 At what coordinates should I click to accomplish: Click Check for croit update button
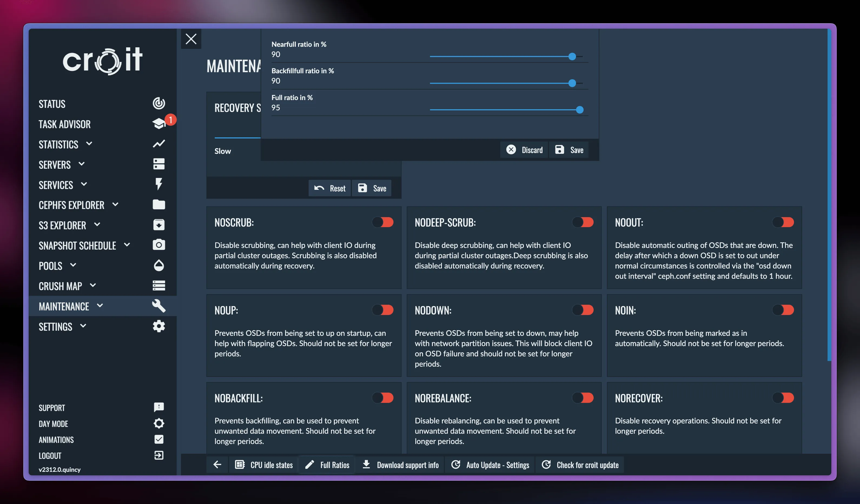coord(580,465)
